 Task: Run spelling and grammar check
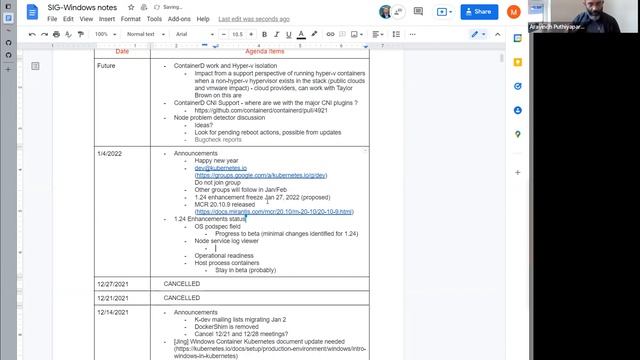pyautogui.click(x=68, y=34)
